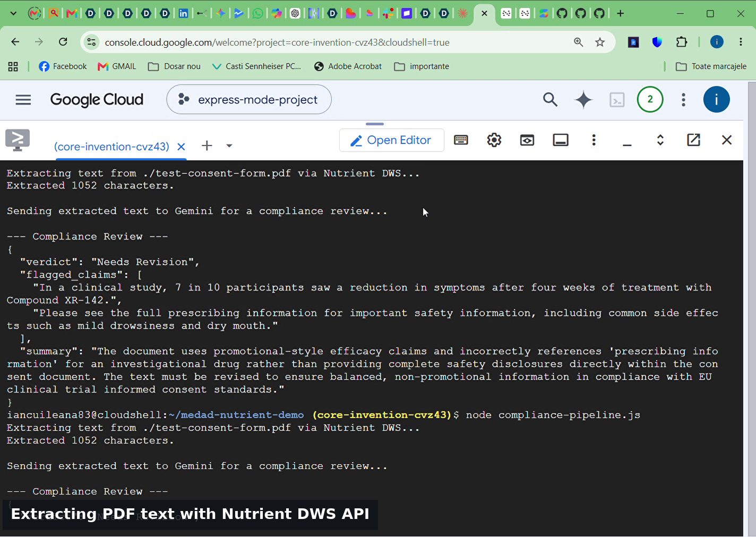This screenshot has width=756, height=537.
Task: Open the Cloud Shell terminal settings gear
Action: tap(494, 140)
